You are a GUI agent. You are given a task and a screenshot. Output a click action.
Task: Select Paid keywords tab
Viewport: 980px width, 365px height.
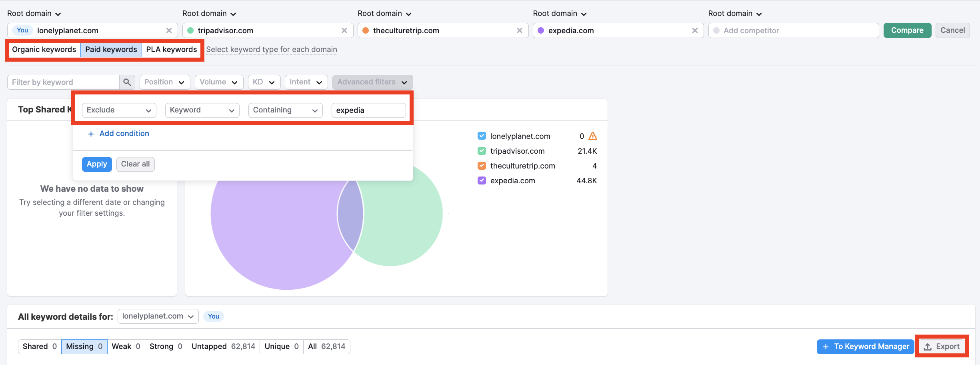pos(111,50)
